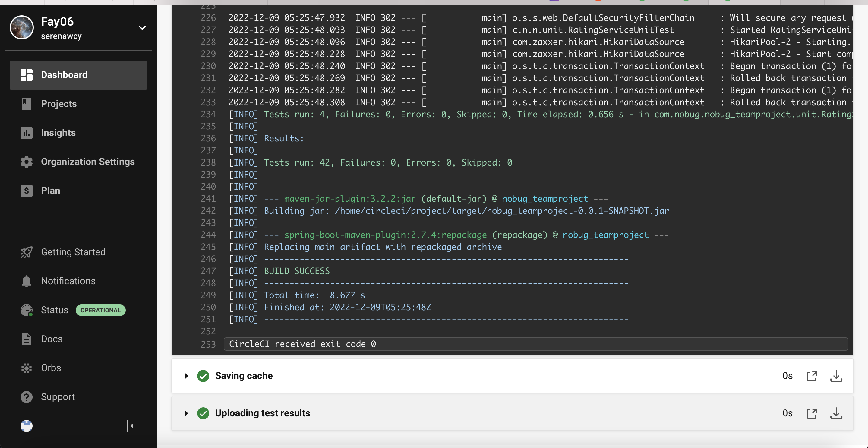Select the Projects icon in the sidebar
Screen dimensions: 868x448
pyautogui.click(x=27, y=104)
